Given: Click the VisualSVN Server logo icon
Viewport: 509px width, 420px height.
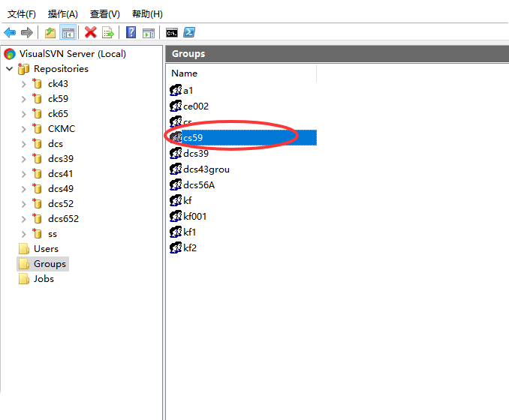Looking at the screenshot, I should click(10, 54).
